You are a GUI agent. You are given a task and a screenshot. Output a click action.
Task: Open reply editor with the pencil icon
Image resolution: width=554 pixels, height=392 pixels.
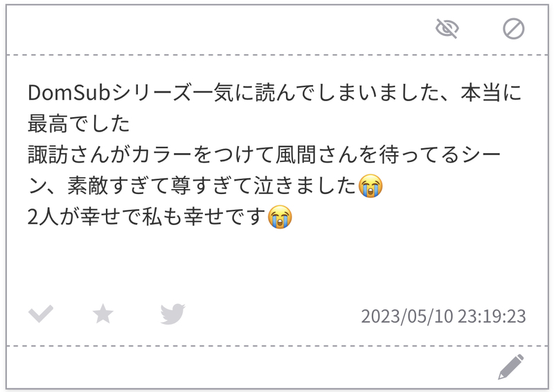511,366
